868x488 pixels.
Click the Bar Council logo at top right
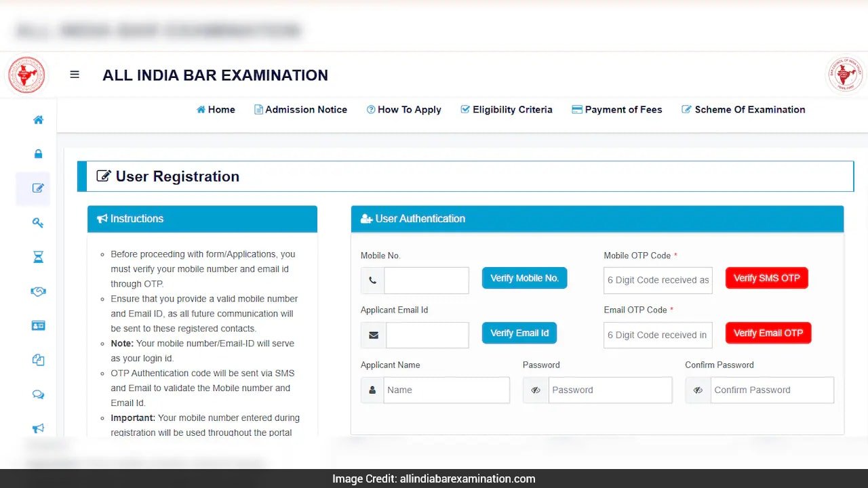tap(845, 75)
